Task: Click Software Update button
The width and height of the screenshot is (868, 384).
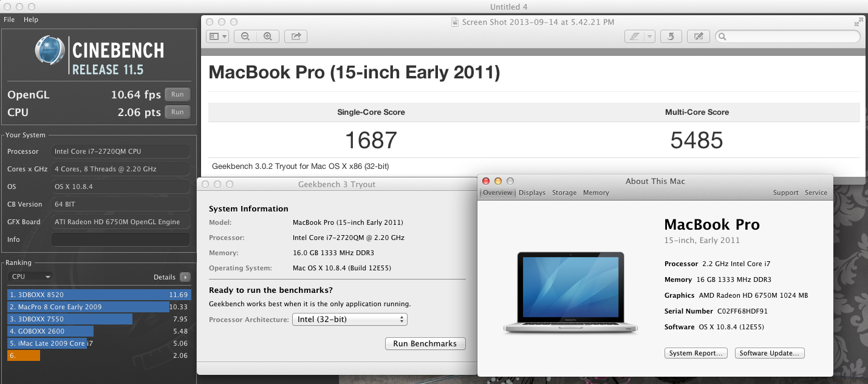Action: pyautogui.click(x=770, y=353)
